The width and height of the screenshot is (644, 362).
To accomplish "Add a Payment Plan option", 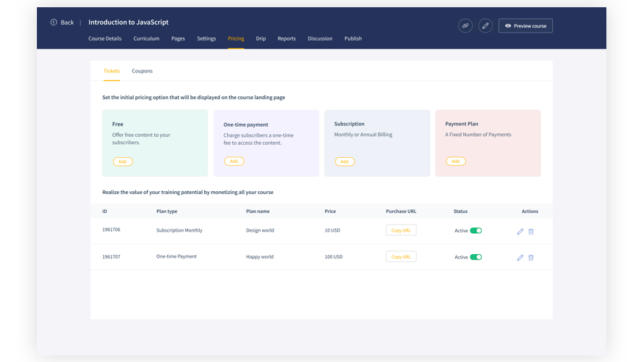I will [x=455, y=161].
